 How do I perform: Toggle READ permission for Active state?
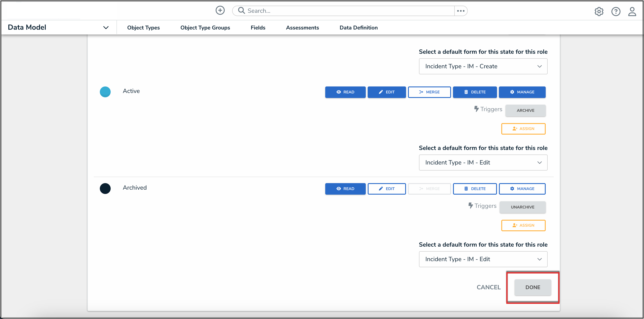point(345,92)
